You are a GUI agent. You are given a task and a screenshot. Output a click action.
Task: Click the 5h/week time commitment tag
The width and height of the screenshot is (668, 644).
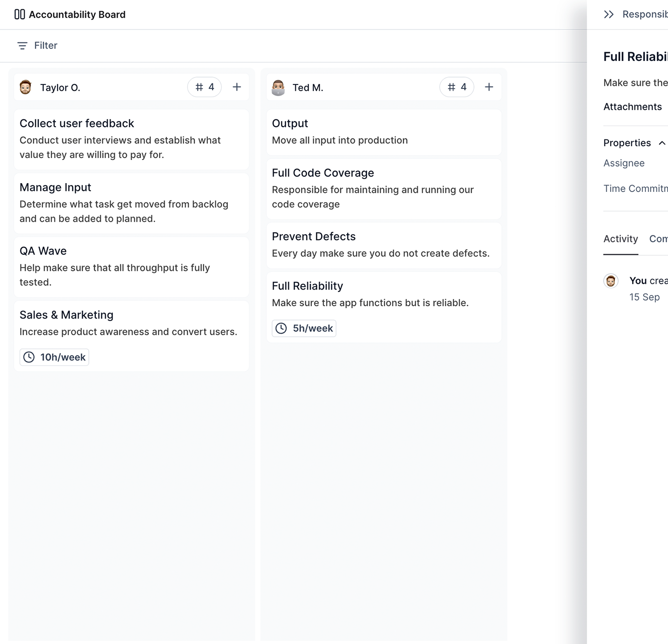(x=304, y=328)
